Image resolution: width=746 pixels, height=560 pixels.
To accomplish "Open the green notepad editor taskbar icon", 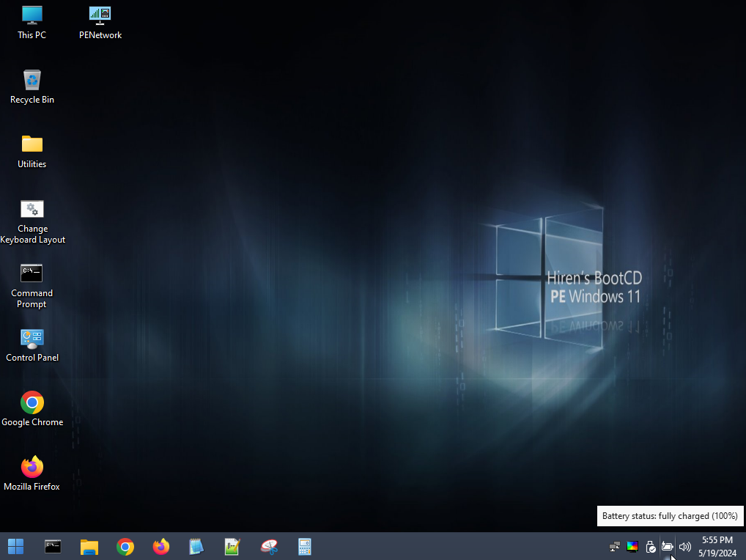I will coord(232,547).
